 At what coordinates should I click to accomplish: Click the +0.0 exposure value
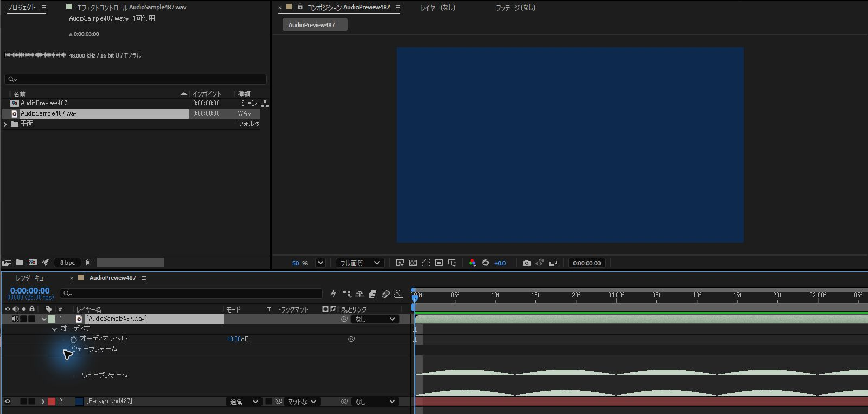pos(500,263)
